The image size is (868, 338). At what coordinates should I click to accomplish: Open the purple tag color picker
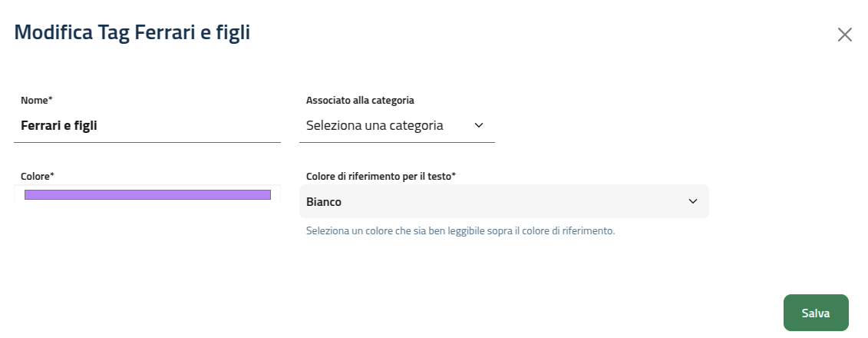(x=147, y=195)
